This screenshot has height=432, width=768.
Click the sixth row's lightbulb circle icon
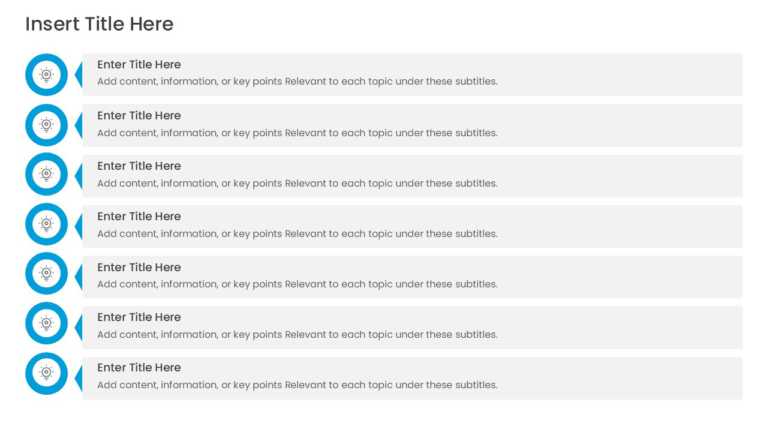point(47,323)
